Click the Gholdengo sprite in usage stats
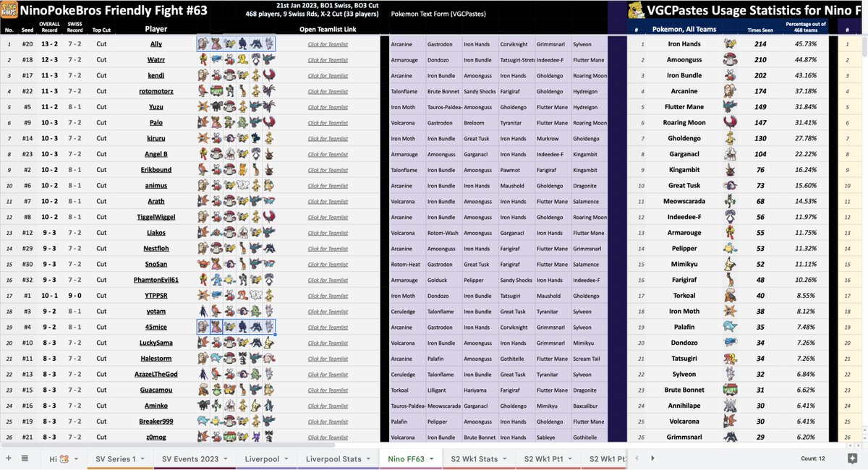This screenshot has height=470, width=868. [x=731, y=139]
